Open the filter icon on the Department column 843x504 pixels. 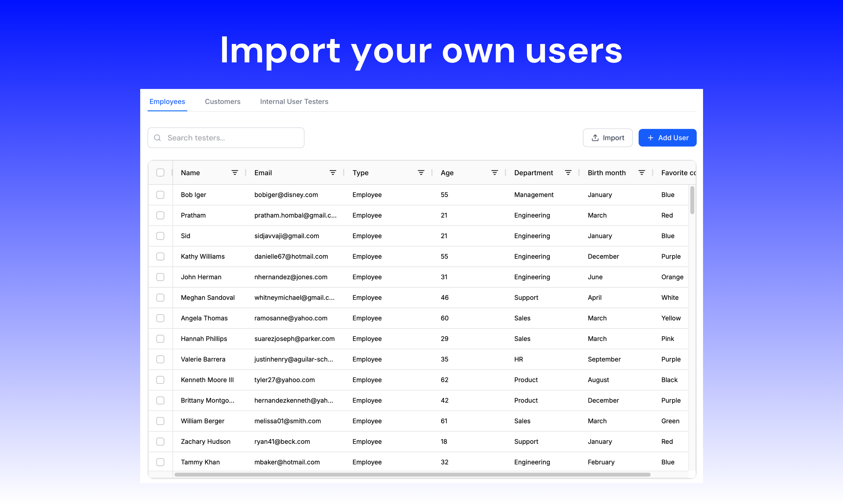click(x=568, y=173)
